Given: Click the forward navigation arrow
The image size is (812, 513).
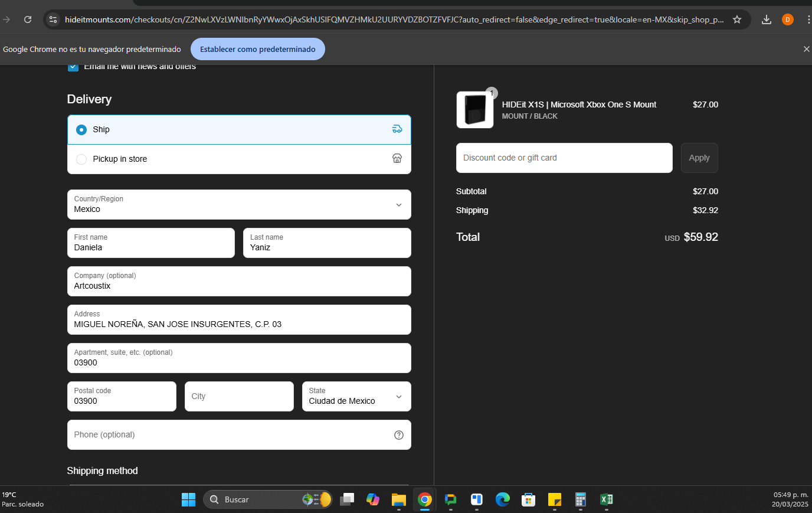Looking at the screenshot, I should tap(6, 19).
